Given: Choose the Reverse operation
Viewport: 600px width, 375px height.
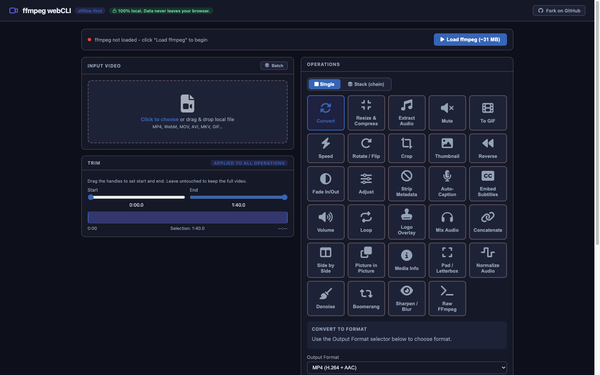Looking at the screenshot, I should click(488, 148).
